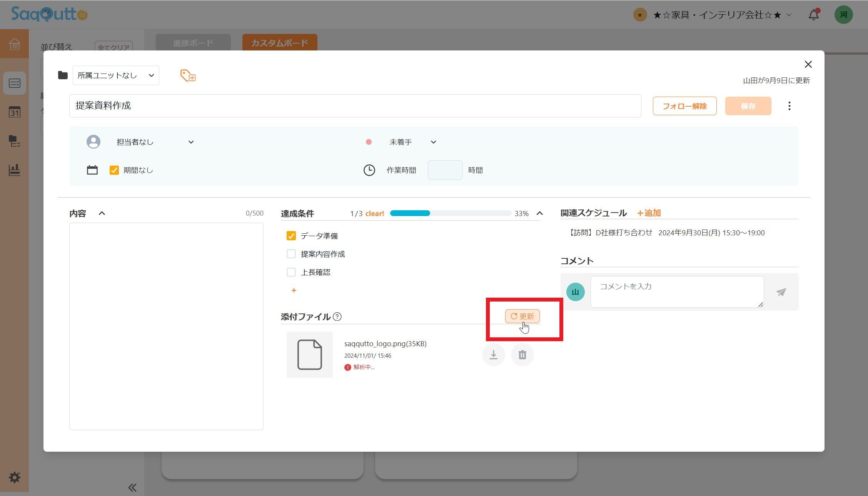Click the フォロー解除 button
Screen dimensions: 868x496
coord(684,106)
